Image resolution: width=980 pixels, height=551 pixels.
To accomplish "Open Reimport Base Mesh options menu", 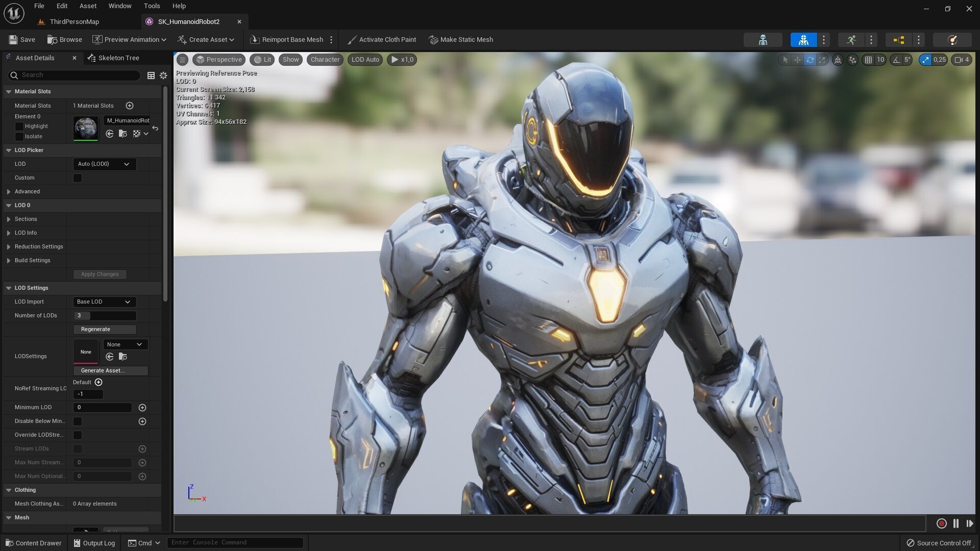I will coord(331,39).
